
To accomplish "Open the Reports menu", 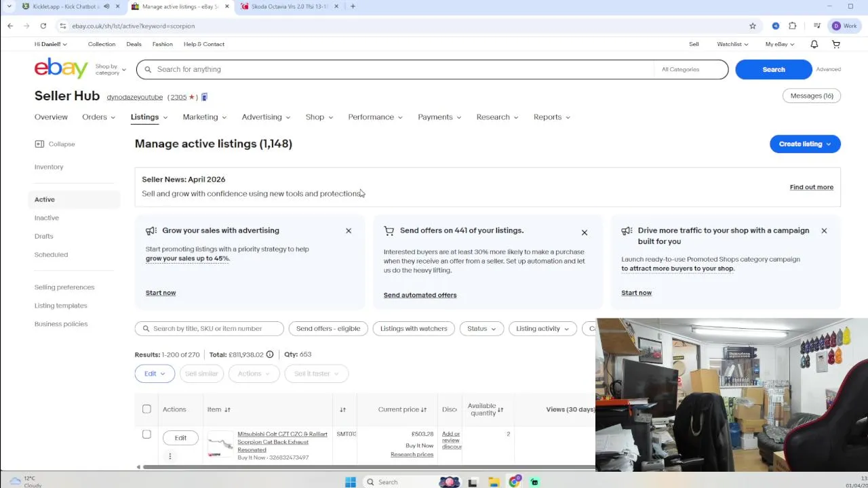I will [x=551, y=117].
